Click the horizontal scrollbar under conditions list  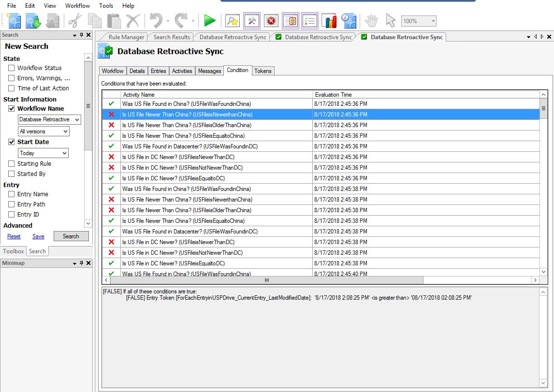coord(266,280)
